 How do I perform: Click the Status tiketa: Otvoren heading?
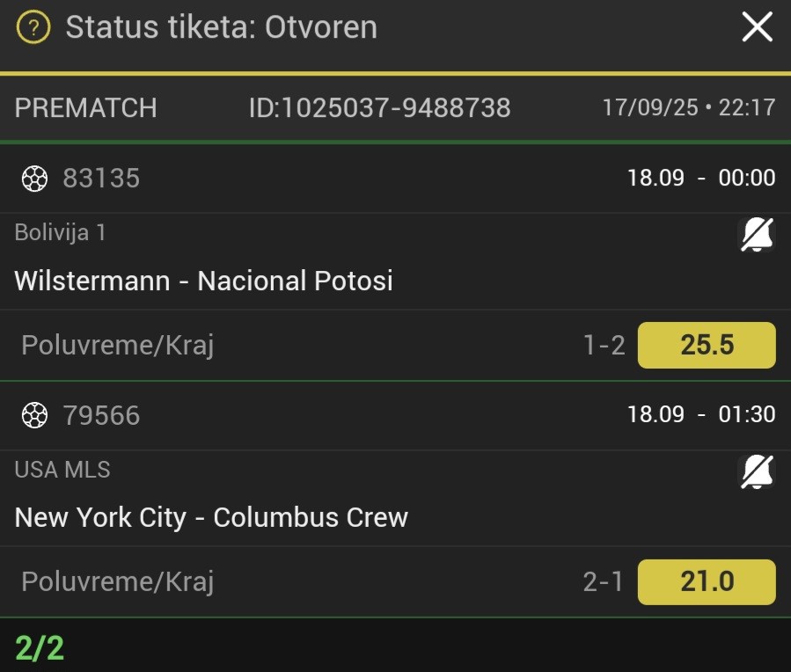[222, 27]
